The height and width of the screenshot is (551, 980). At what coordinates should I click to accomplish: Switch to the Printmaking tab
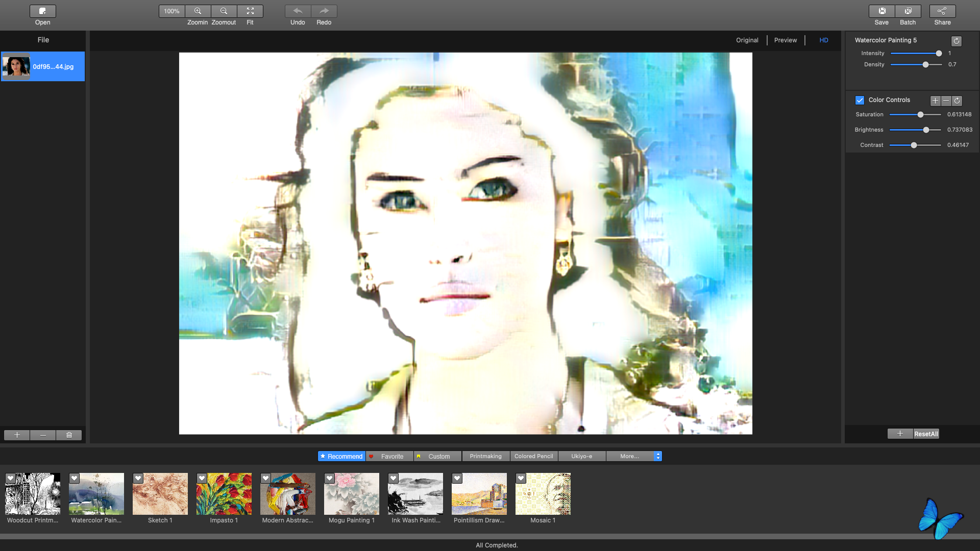pos(486,456)
